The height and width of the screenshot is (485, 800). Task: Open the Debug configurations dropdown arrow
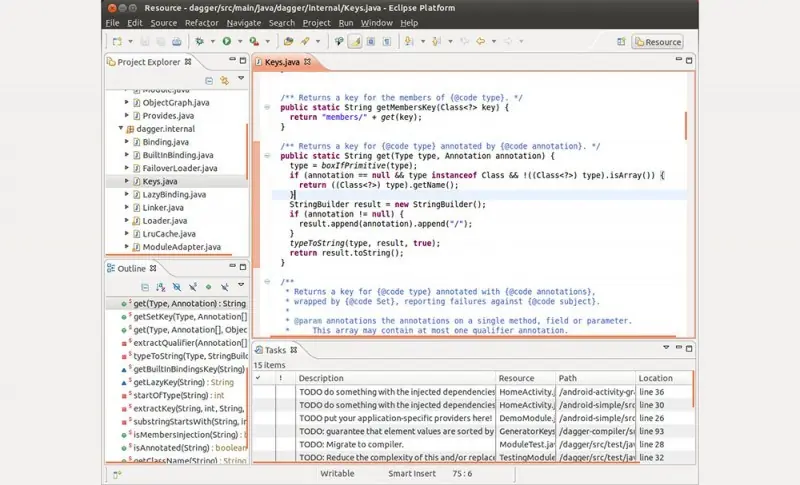pyautogui.click(x=213, y=42)
